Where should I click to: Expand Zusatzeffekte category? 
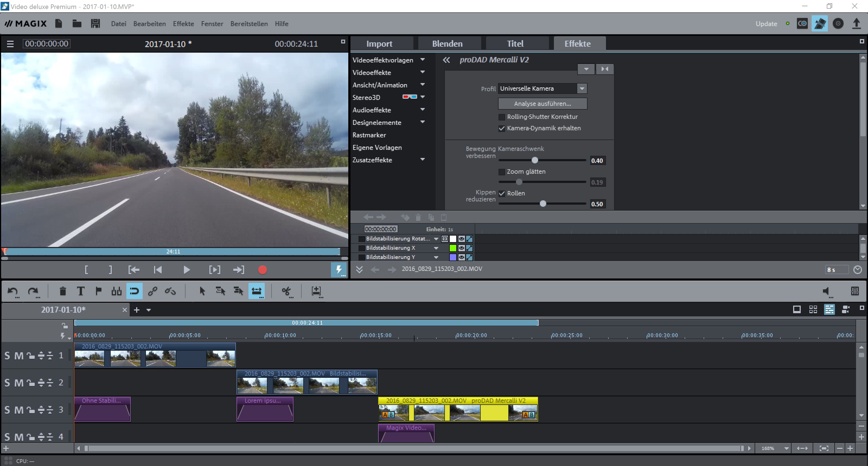[x=423, y=160]
